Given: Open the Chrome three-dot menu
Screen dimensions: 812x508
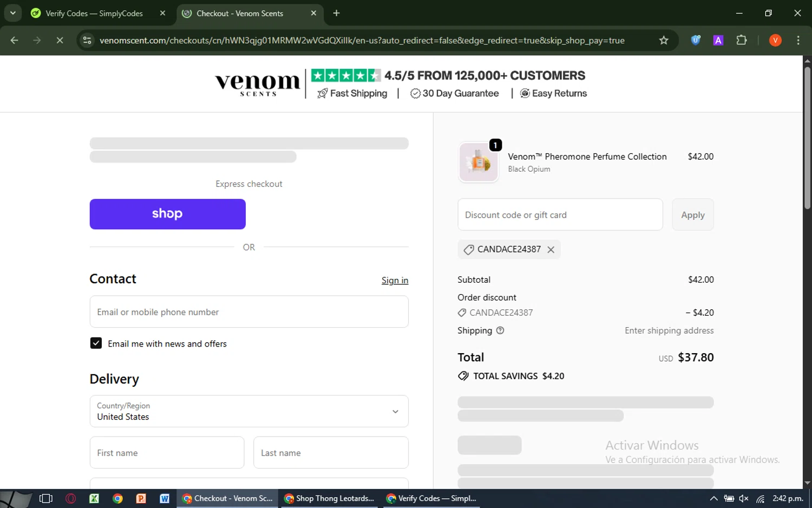Looking at the screenshot, I should 798,40.
